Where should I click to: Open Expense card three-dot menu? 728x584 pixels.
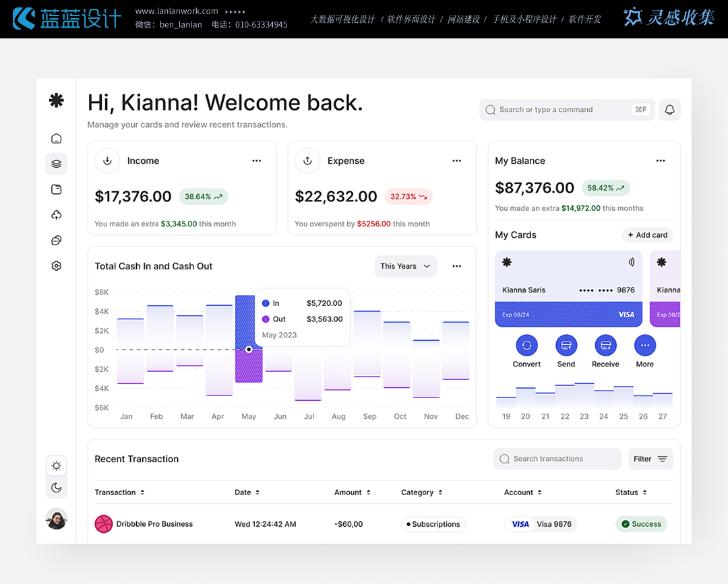tap(456, 161)
